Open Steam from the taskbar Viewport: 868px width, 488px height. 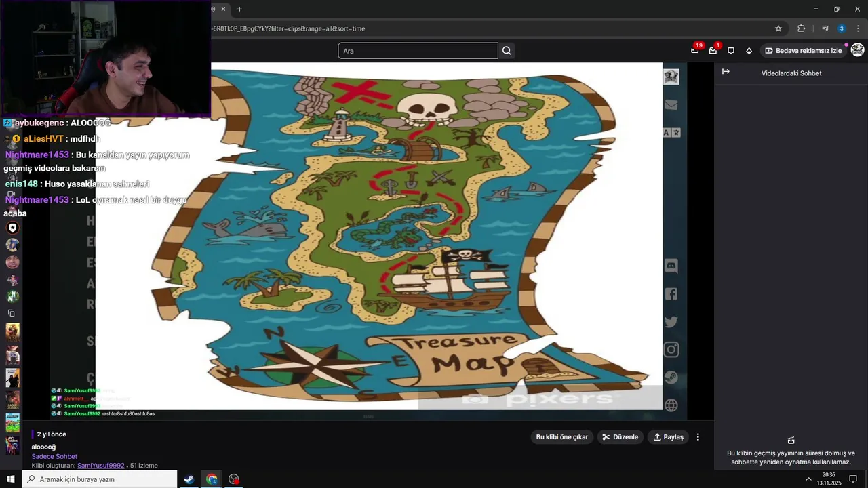tap(189, 479)
